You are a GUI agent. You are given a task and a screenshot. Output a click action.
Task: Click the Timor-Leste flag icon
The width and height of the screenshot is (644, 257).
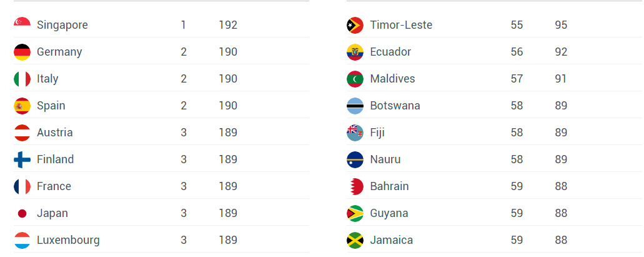355,25
